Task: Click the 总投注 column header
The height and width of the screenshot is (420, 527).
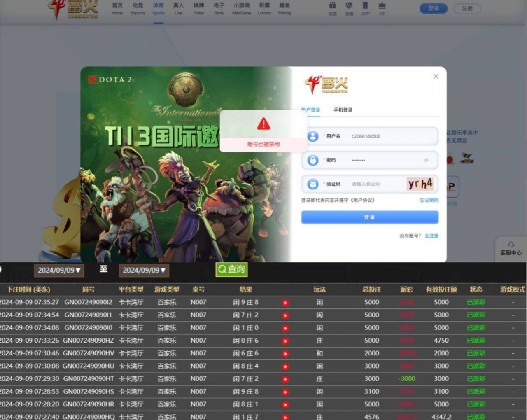Action: click(x=372, y=289)
